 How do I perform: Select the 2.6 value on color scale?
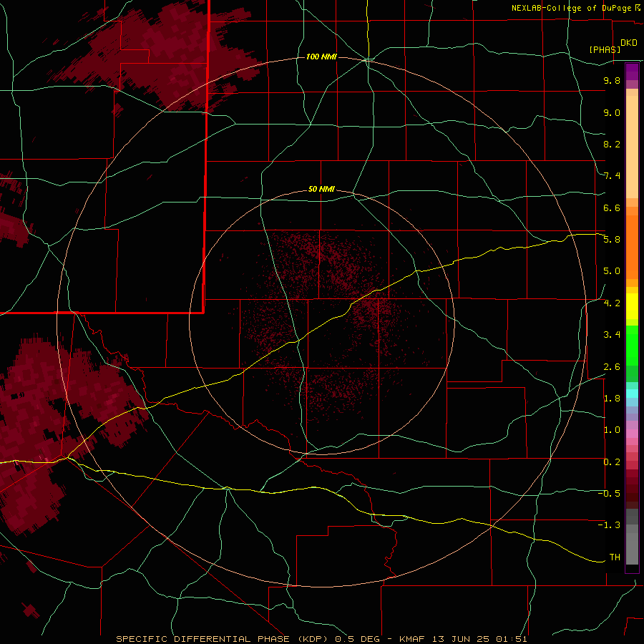pyautogui.click(x=612, y=367)
